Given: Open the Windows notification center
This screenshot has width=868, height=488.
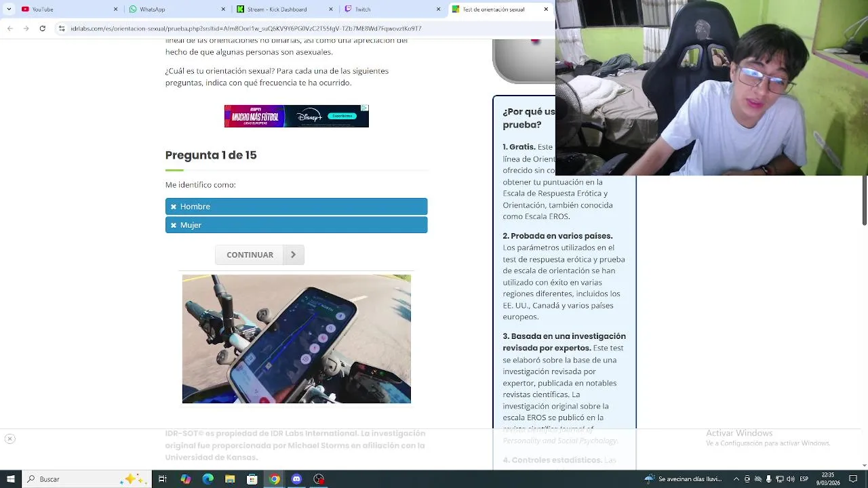Looking at the screenshot, I should point(854,479).
